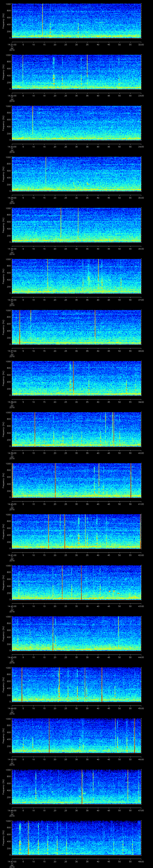Viewport: 153px width, 868px height.
Task: Click the spectrogram panel starting at 14:46:00
Action: (76, 786)
